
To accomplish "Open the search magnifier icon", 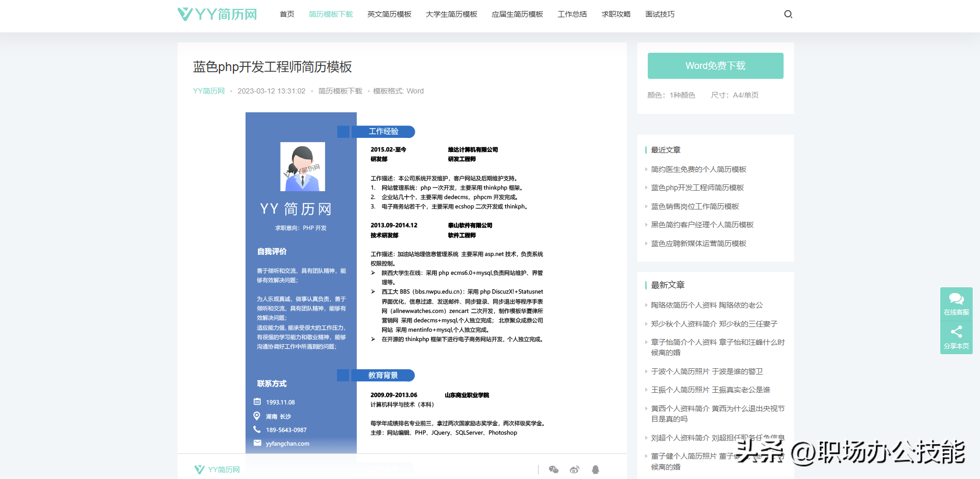I will [x=788, y=14].
